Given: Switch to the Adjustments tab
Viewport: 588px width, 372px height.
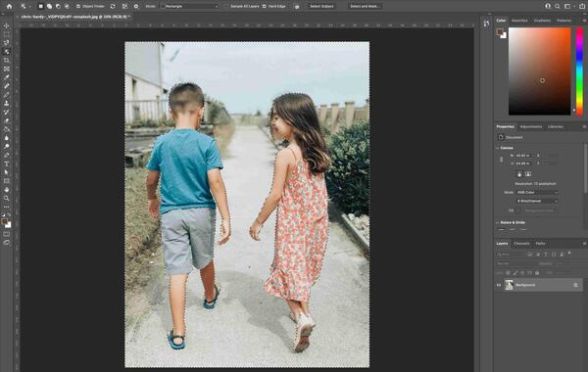Looking at the screenshot, I should [x=531, y=127].
